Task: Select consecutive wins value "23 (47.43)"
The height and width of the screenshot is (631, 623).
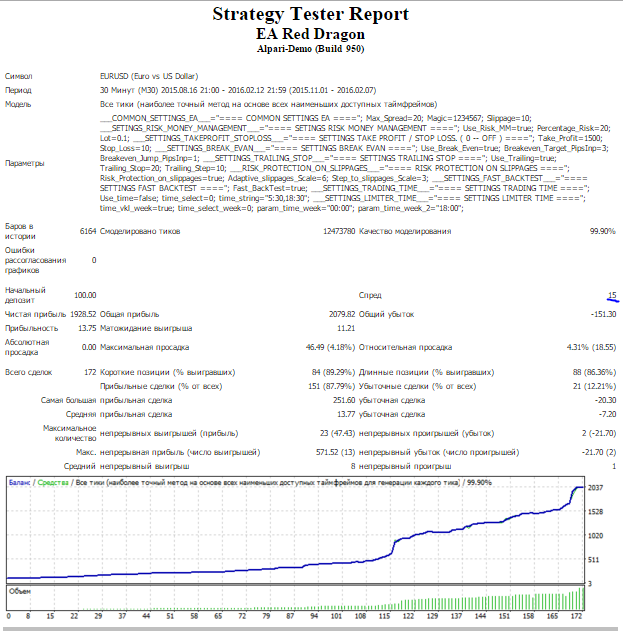Action: click(x=338, y=433)
